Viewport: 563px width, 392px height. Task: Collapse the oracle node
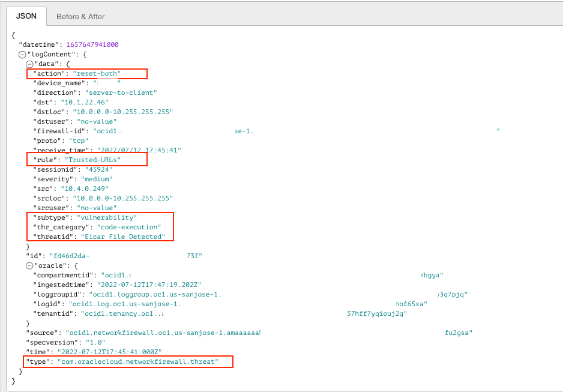[29, 266]
